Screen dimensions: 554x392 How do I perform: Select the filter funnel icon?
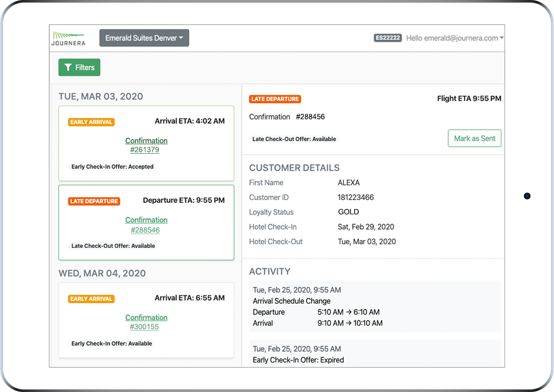[68, 67]
